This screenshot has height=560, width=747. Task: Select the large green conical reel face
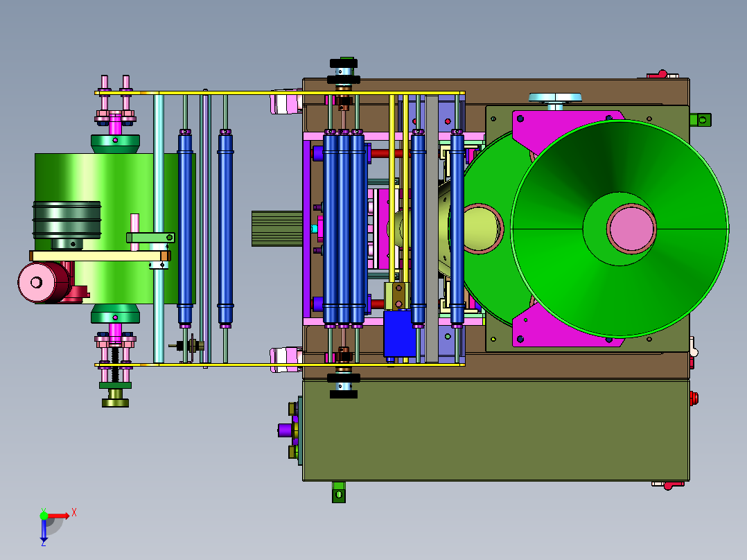point(619,229)
